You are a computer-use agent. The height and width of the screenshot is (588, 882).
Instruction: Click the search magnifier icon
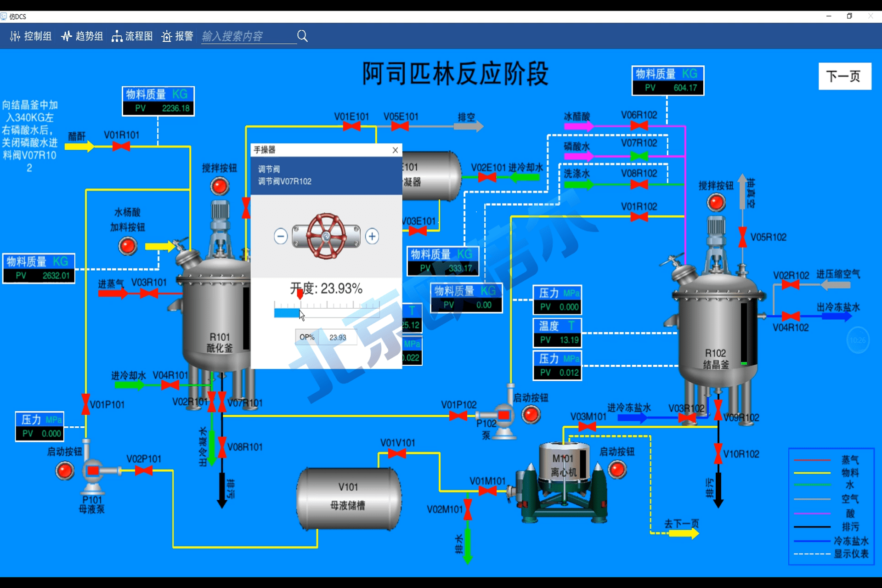click(302, 36)
